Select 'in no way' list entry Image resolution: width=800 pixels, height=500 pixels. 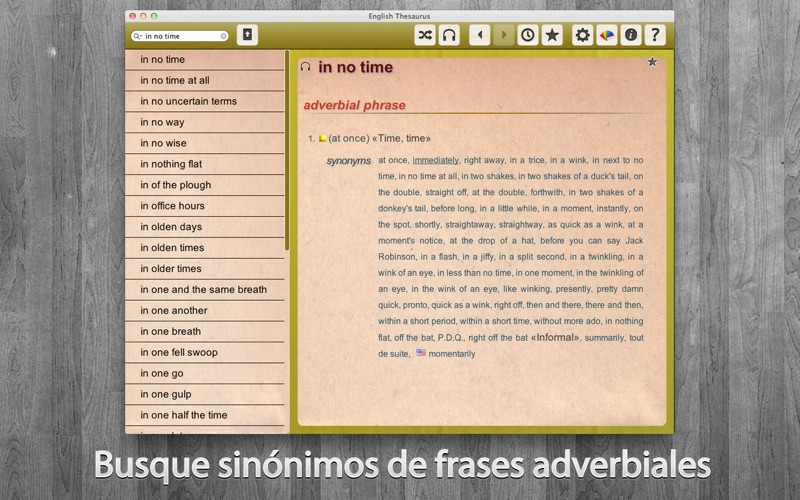tap(205, 122)
